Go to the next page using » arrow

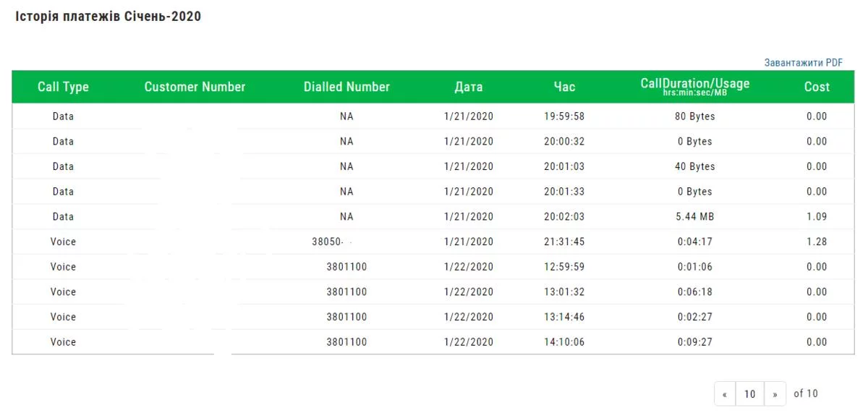point(775,394)
